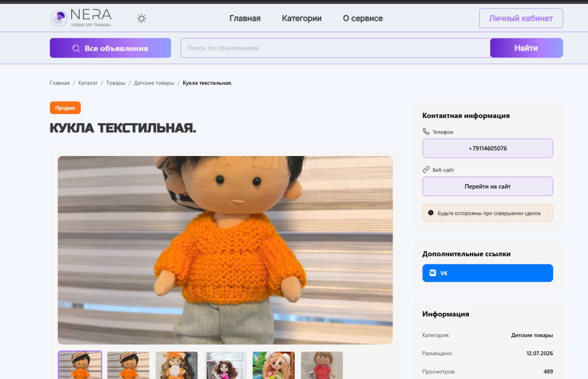The width and height of the screenshot is (588, 379).
Task: Click the Перейти на сайт button
Action: pyautogui.click(x=488, y=186)
